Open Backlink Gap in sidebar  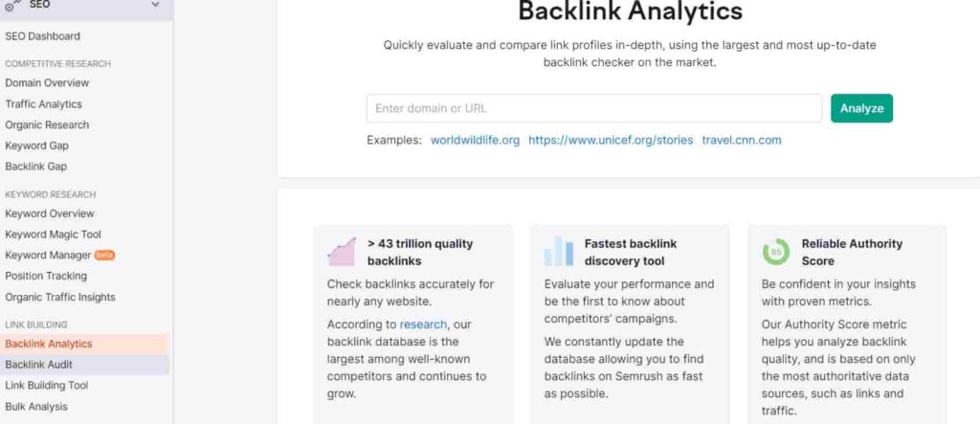coord(35,167)
